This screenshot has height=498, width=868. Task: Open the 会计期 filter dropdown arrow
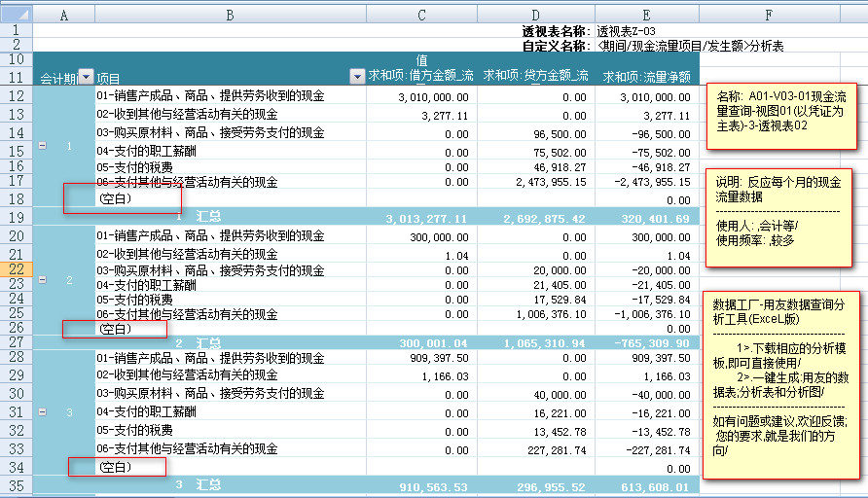[85, 78]
